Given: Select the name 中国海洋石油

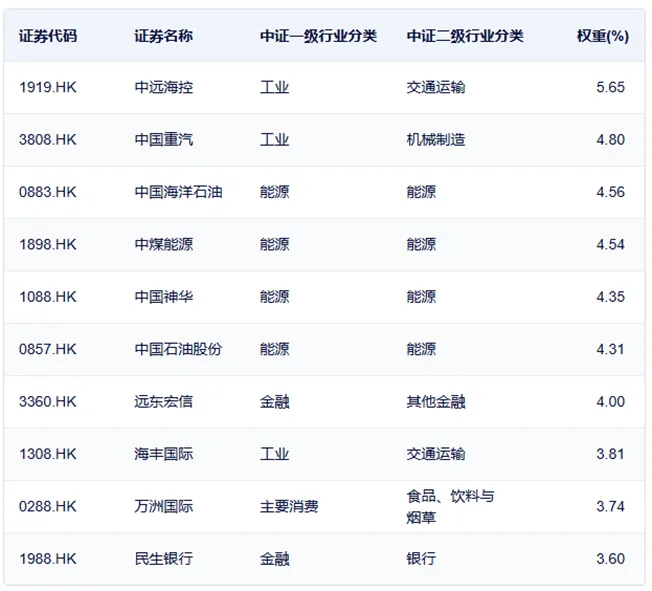Looking at the screenshot, I should [178, 192].
